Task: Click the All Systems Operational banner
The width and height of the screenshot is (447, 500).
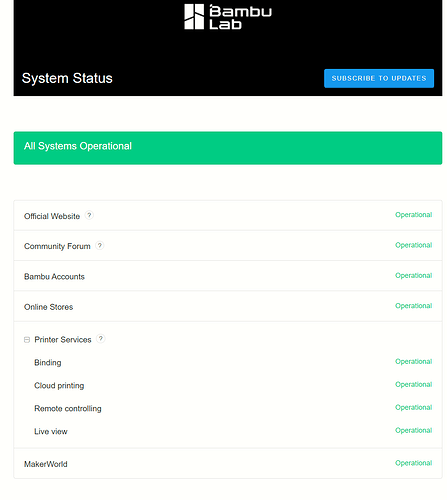Action: [228, 148]
